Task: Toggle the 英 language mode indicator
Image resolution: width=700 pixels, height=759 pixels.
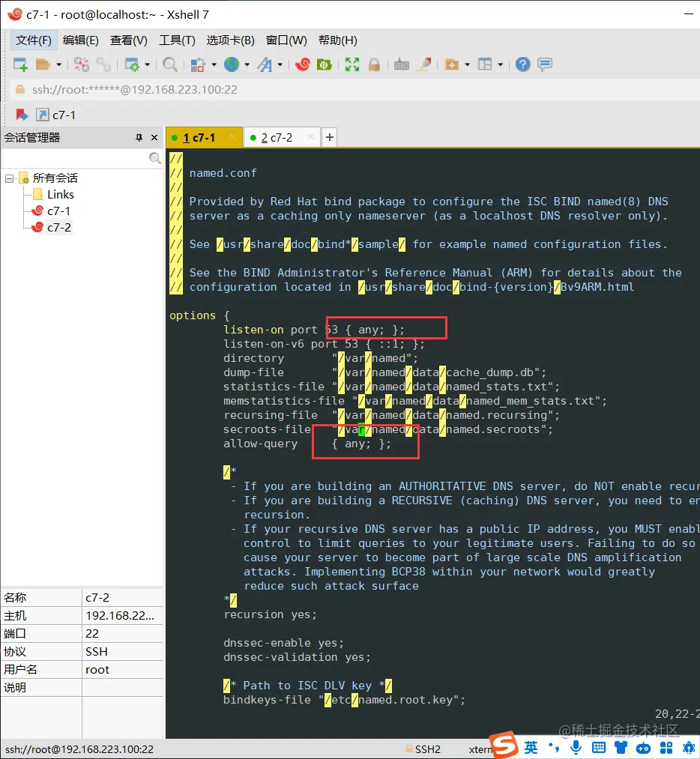Action: (531, 748)
